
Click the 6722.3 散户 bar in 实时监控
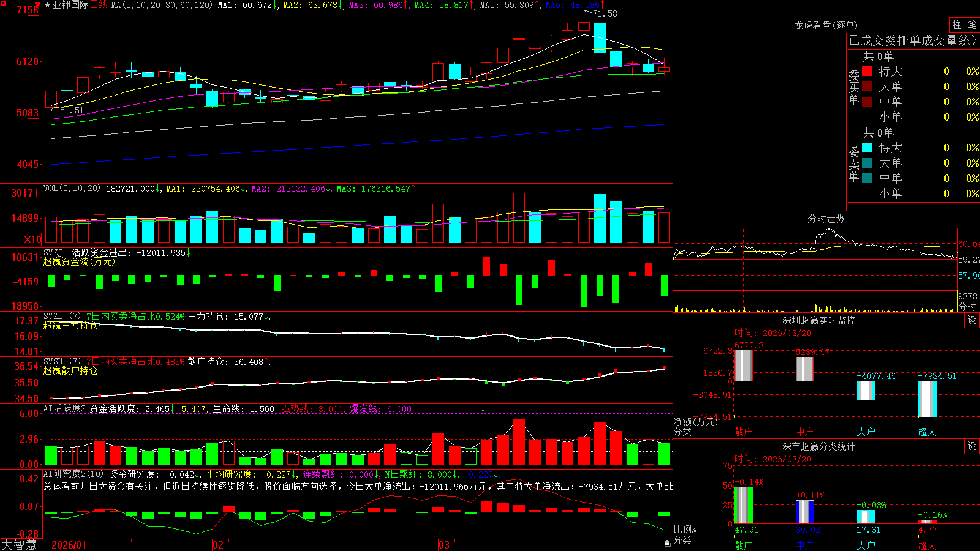744,365
